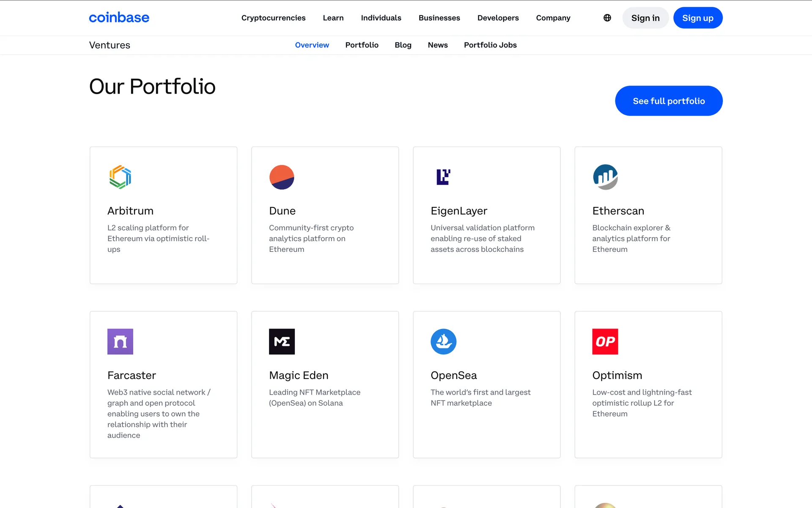Switch to the Portfolio tab

coord(362,45)
